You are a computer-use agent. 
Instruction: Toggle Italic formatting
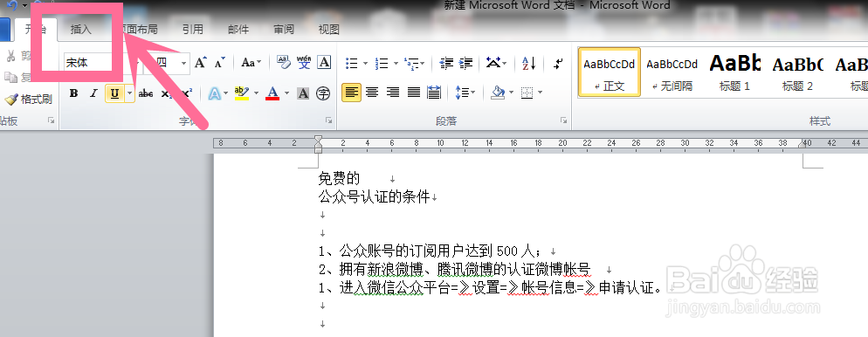(x=93, y=93)
